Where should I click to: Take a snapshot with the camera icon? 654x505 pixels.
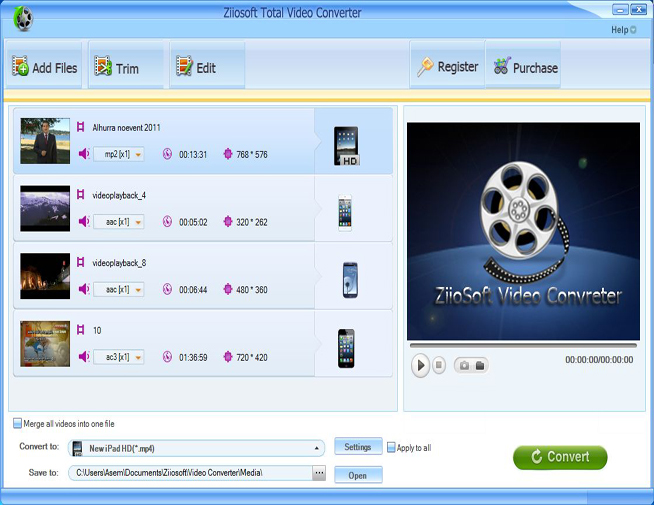tap(464, 366)
